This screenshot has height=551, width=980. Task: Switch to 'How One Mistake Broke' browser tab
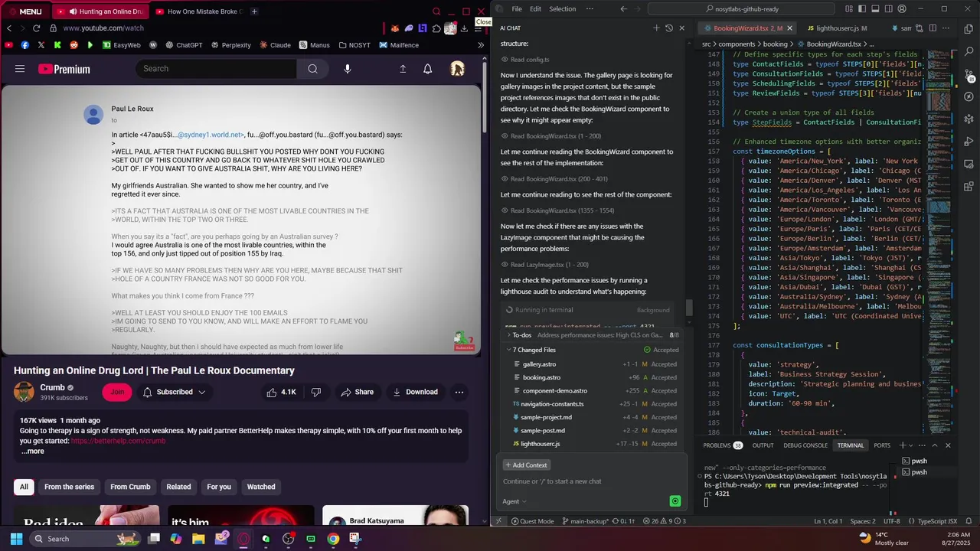click(198, 11)
